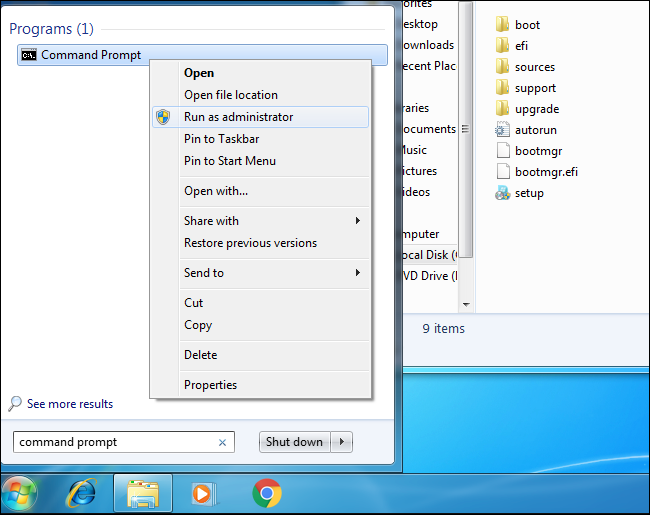
Task: Launch Internet Explorer from the taskbar
Action: tap(82, 493)
